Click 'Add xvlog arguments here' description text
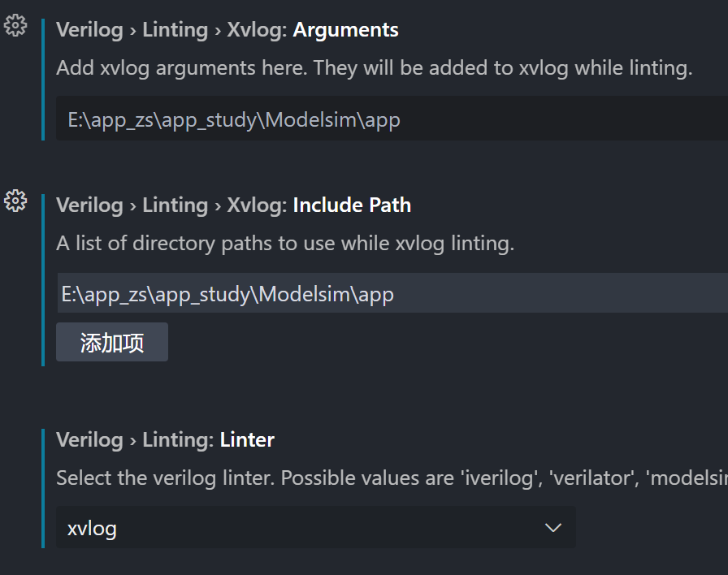 tap(375, 67)
